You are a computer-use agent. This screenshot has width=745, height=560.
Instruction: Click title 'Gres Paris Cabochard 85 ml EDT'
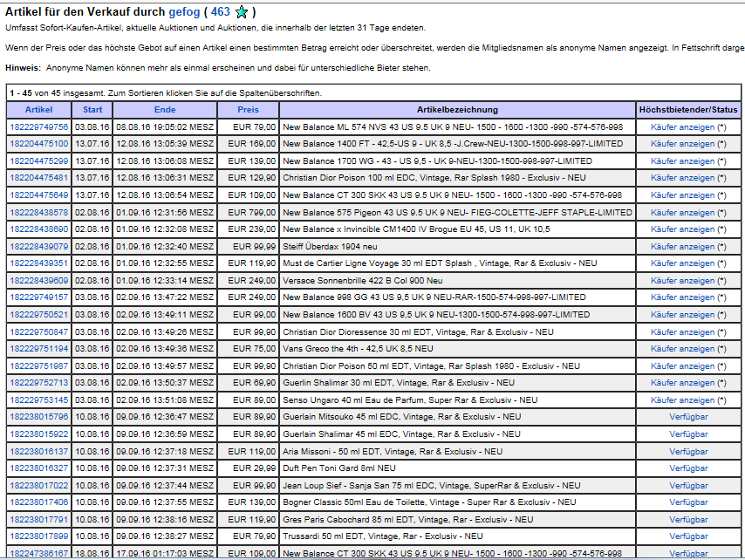[x=407, y=520]
